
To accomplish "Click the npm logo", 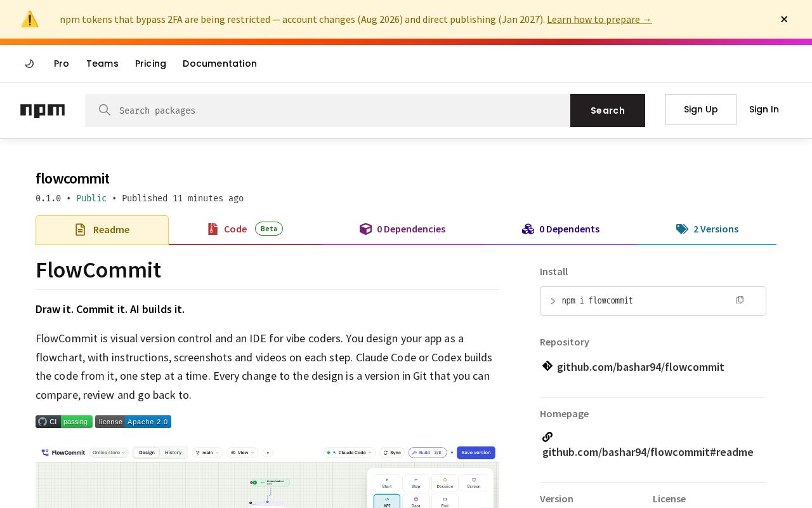I will 43,110.
